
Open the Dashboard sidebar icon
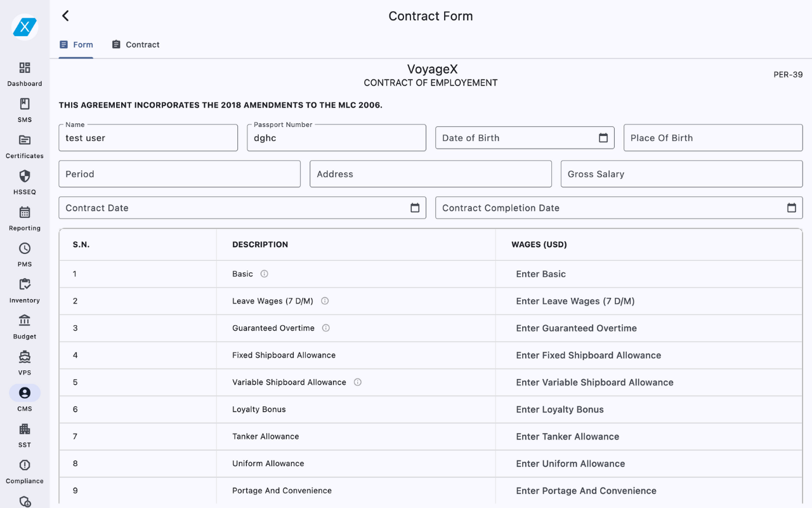(x=25, y=68)
